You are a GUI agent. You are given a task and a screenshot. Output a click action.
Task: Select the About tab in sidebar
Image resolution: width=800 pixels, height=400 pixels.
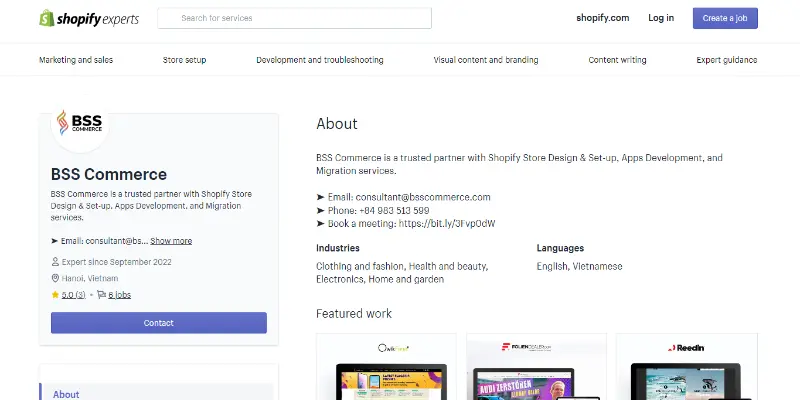(x=156, y=394)
